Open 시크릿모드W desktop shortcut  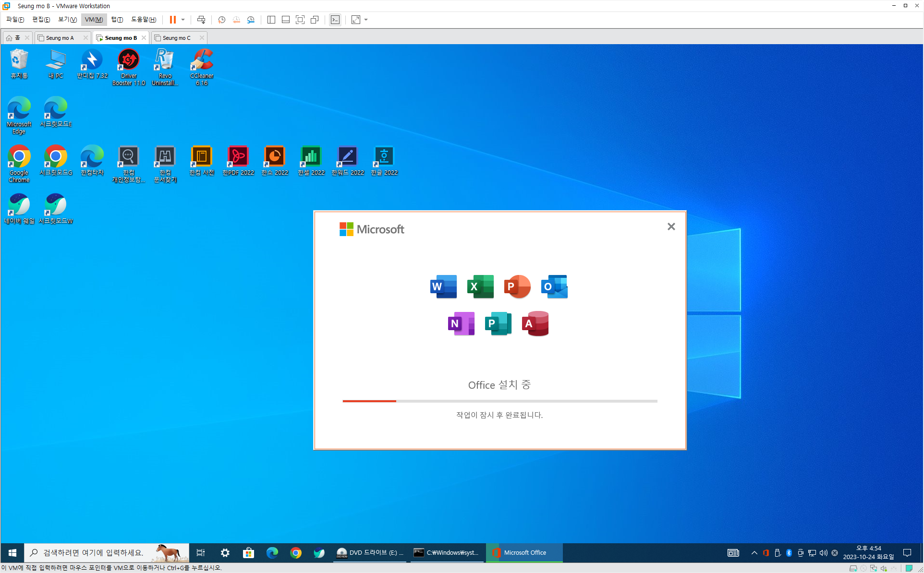(56, 209)
